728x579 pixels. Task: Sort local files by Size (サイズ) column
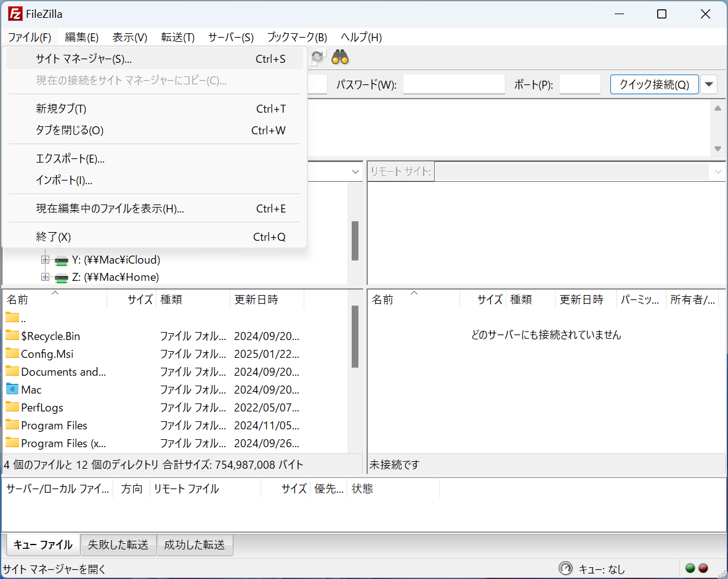[x=131, y=299]
